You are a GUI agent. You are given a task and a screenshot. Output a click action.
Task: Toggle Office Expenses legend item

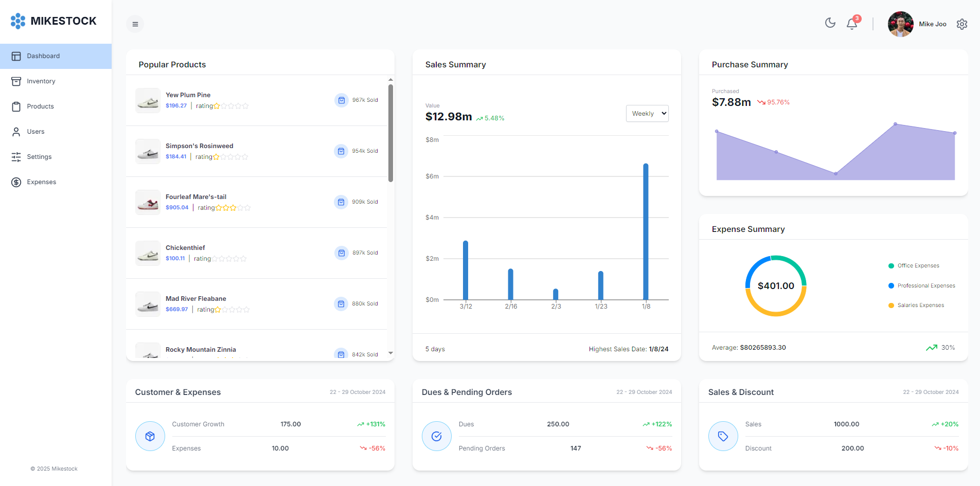pos(918,266)
